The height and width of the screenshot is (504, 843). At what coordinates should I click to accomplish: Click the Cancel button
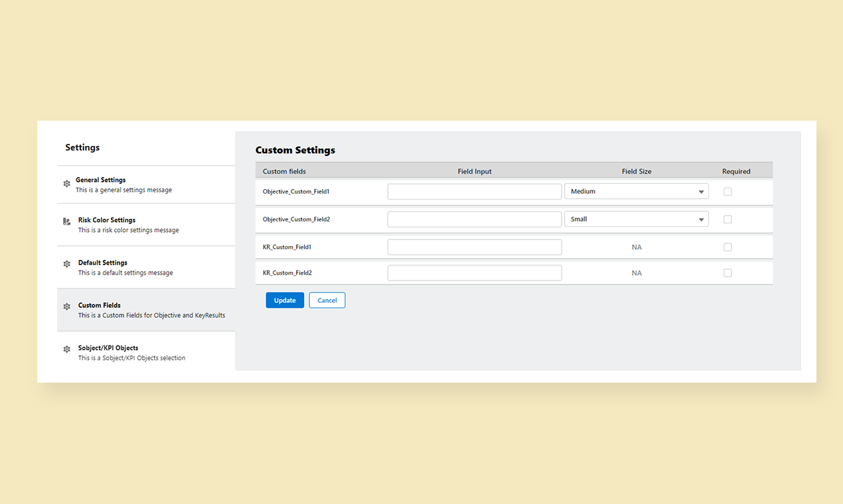327,300
